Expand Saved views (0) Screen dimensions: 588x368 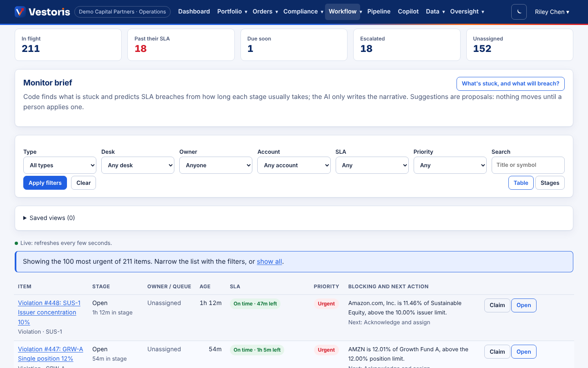(x=49, y=218)
